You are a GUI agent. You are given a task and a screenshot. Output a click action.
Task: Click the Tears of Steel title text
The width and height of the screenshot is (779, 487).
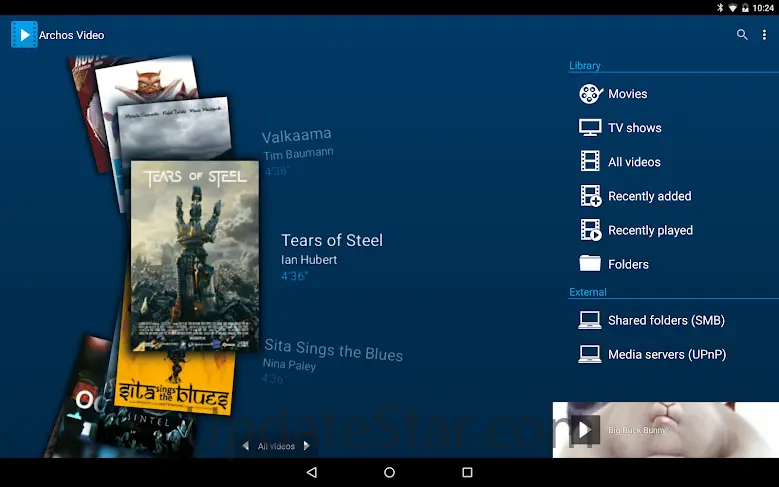click(332, 241)
